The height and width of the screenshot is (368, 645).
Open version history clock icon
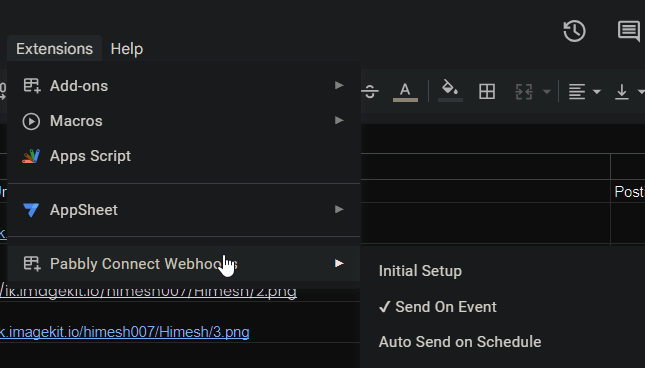click(x=574, y=31)
